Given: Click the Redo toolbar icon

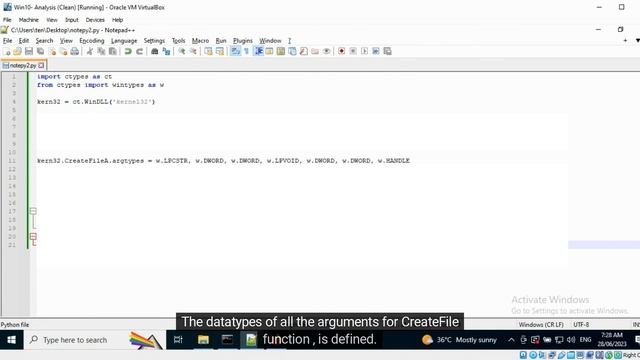Looking at the screenshot, I should click(139, 51).
